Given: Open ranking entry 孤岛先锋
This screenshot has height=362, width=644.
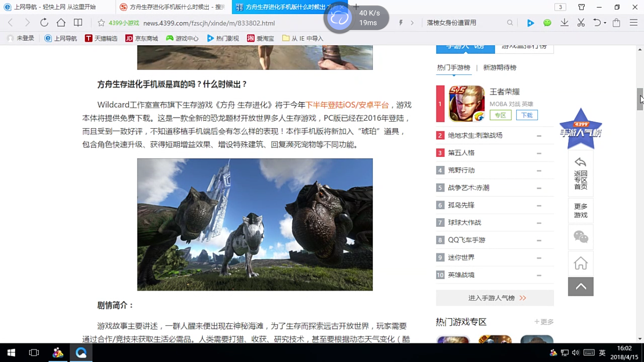Looking at the screenshot, I should (x=461, y=205).
